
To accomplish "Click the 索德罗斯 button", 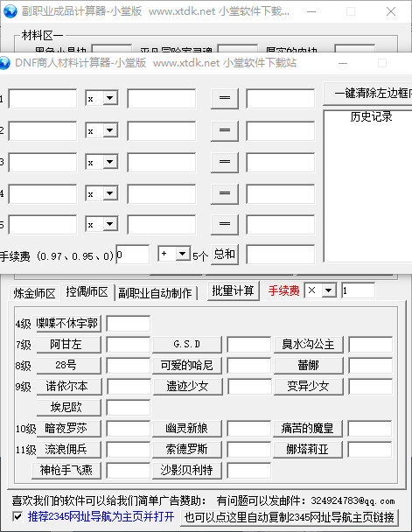I will [x=187, y=450].
